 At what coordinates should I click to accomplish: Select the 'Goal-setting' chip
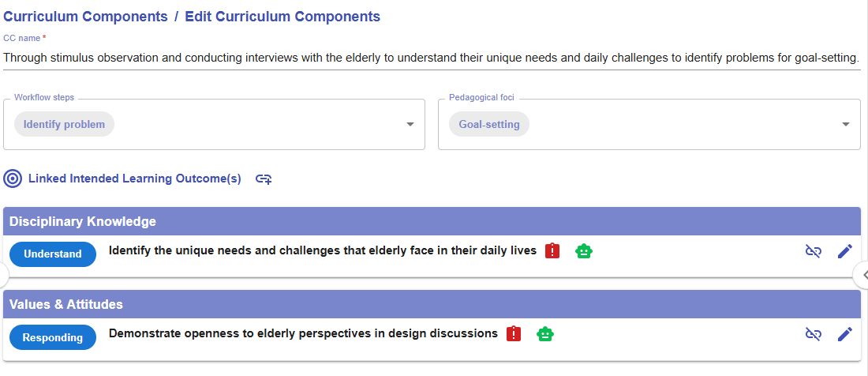(x=489, y=125)
